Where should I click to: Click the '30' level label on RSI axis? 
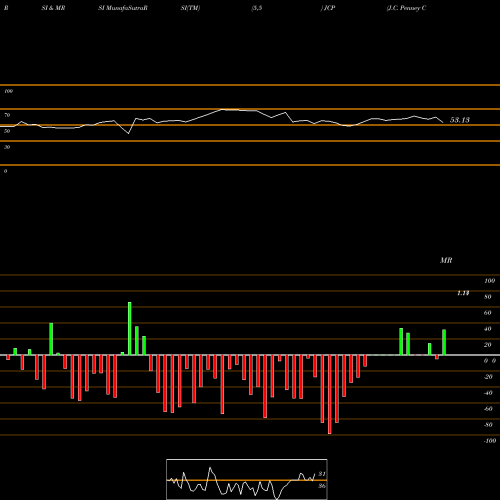point(7,147)
